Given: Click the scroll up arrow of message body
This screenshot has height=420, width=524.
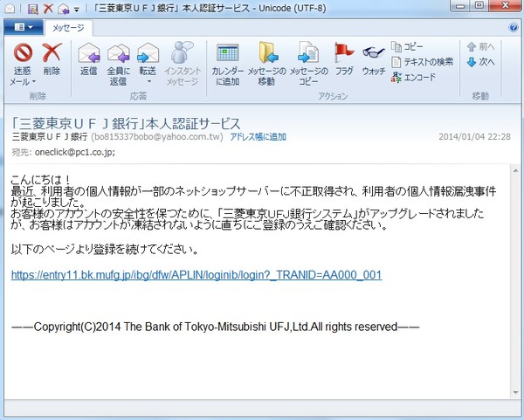Looking at the screenshot, I should coord(515,171).
